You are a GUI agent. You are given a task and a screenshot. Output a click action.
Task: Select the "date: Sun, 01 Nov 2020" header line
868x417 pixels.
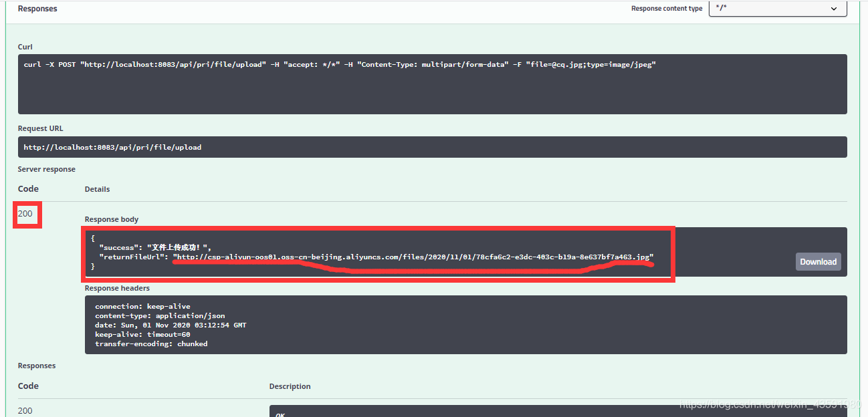(x=171, y=325)
